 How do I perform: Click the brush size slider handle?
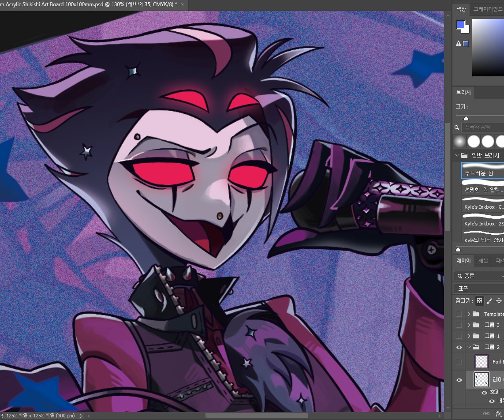tap(466, 118)
